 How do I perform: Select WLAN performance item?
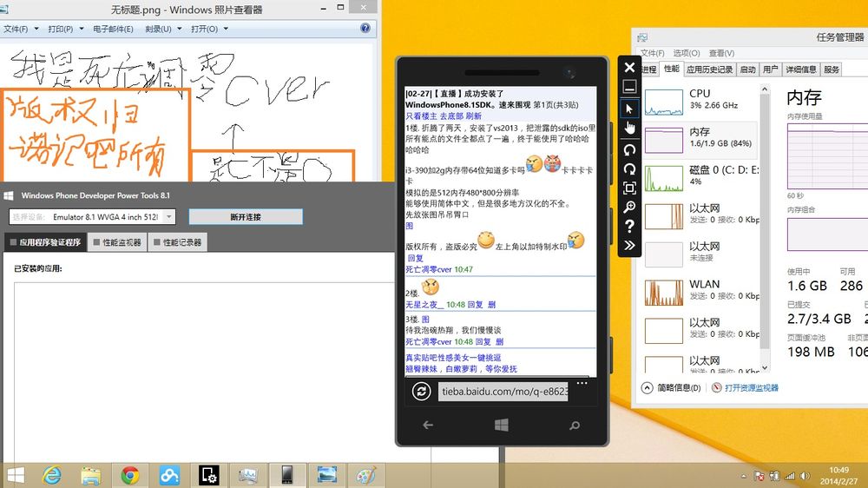click(700, 292)
